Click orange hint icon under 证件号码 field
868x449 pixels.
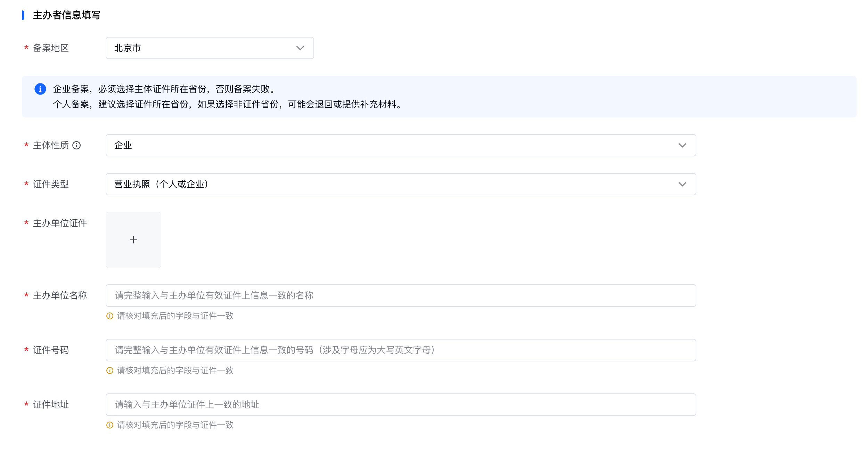pyautogui.click(x=110, y=370)
